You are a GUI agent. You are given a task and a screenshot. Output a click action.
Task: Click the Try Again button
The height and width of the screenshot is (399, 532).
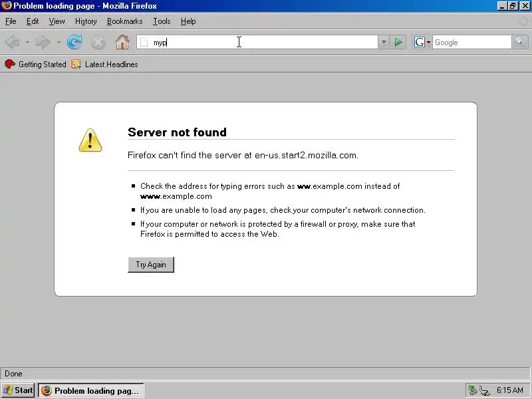[151, 265]
